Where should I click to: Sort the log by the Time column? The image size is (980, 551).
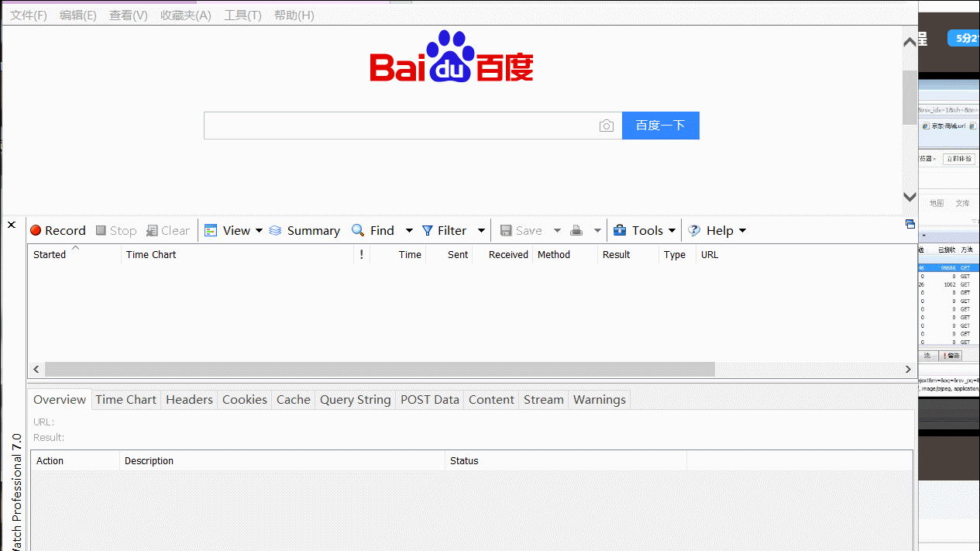pyautogui.click(x=398, y=254)
